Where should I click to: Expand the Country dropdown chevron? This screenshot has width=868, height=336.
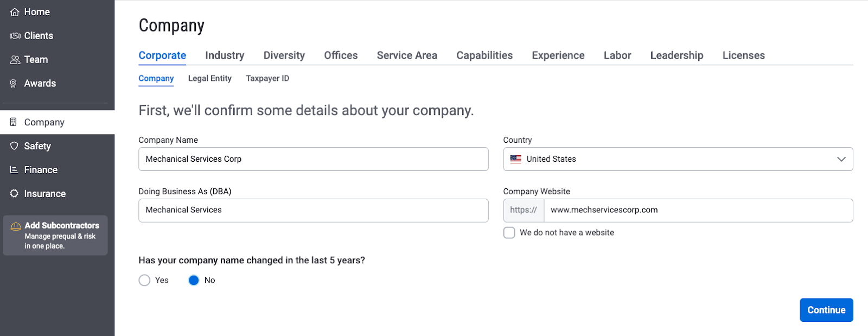841,159
